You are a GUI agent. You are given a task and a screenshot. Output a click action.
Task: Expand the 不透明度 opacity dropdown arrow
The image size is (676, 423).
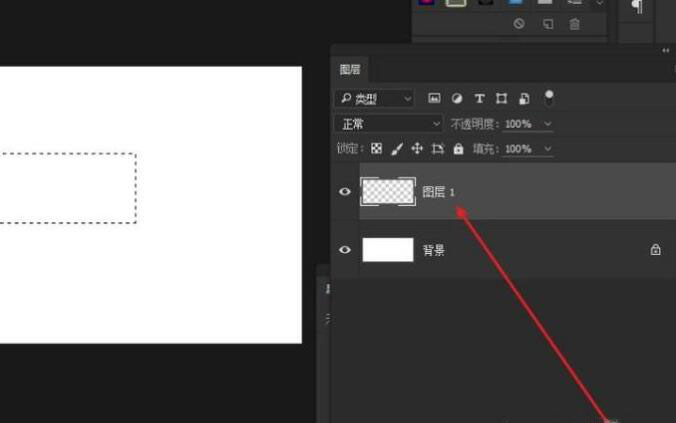click(x=547, y=124)
